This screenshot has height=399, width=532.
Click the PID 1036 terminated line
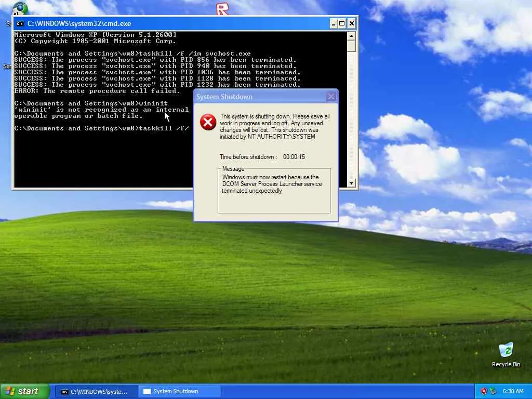coord(157,72)
